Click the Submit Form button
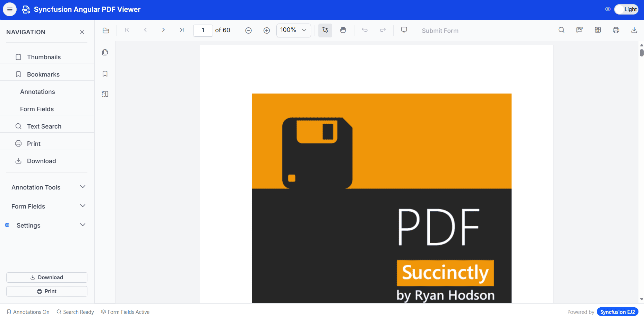644x318 pixels. (440, 31)
